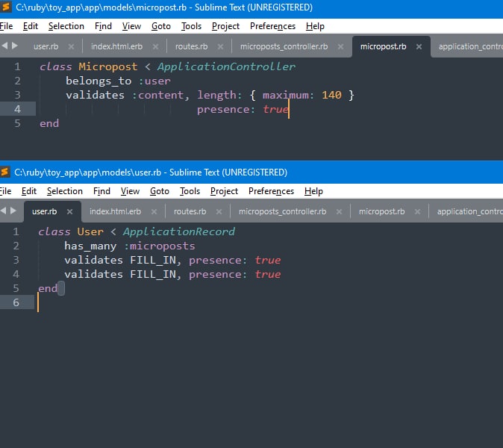This screenshot has height=448, width=503.
Task: Click the tab back arrow in top window
Action: pyautogui.click(x=4, y=46)
